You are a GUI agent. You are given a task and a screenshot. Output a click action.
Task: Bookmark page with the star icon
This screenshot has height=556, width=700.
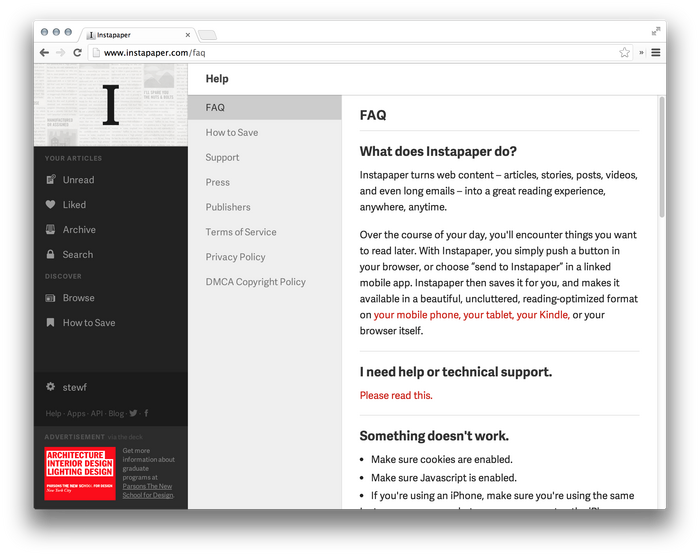click(x=624, y=52)
